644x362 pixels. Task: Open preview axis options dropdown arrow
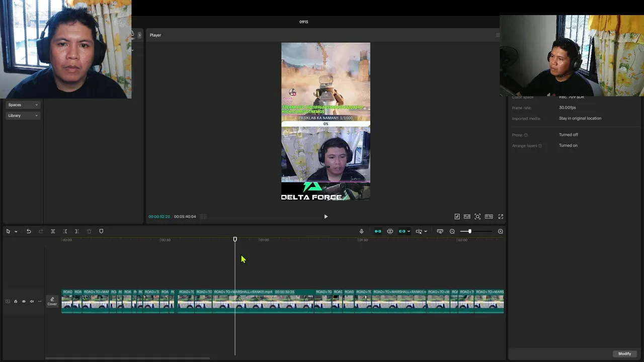pyautogui.click(x=426, y=231)
